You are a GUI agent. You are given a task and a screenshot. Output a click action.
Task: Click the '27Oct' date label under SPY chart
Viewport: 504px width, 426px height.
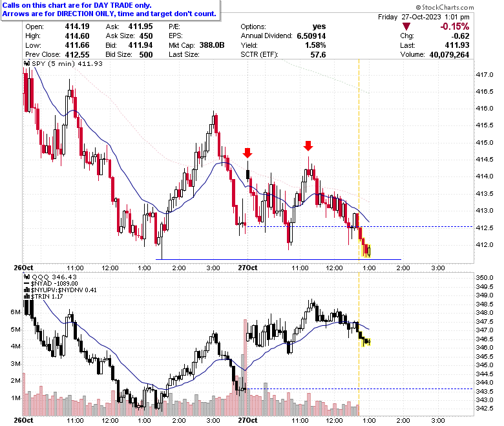pyautogui.click(x=247, y=268)
